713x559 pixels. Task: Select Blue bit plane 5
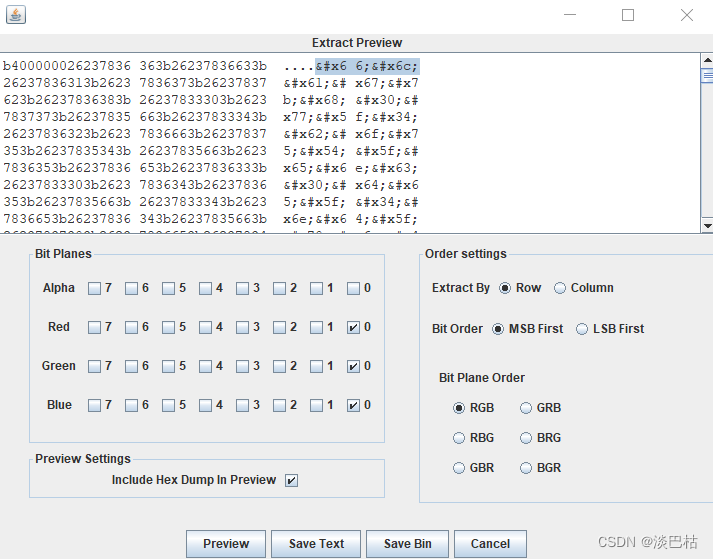click(x=168, y=406)
